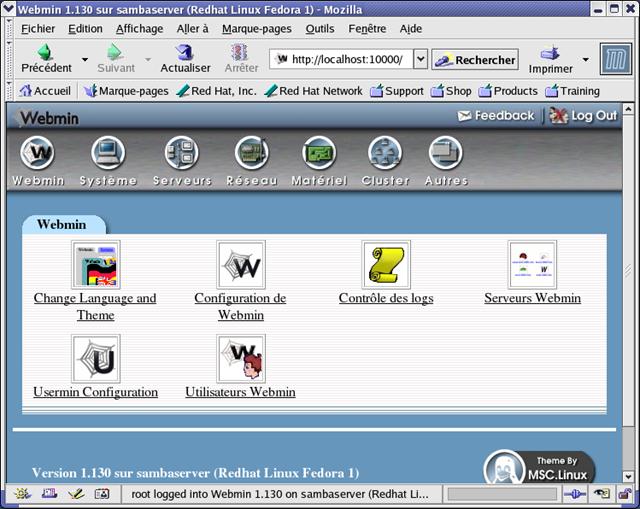This screenshot has height=509, width=640.
Task: Open the Aide menu
Action: tap(411, 29)
